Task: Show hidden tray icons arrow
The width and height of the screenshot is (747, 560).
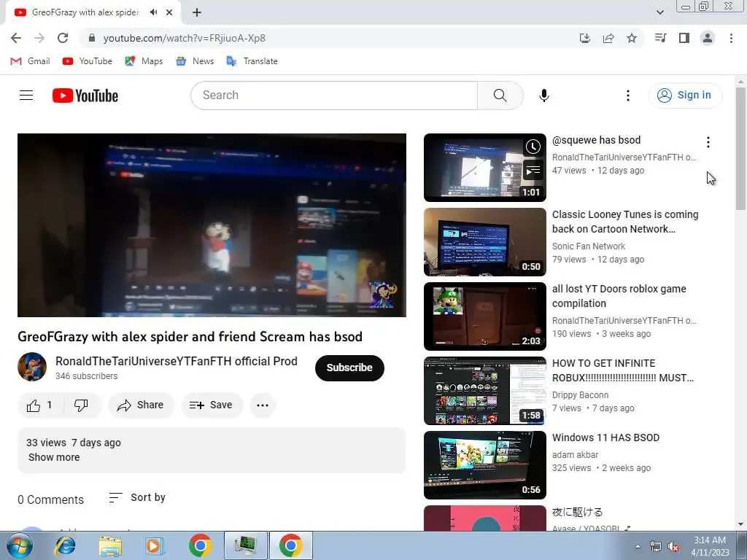Action: pos(638,547)
